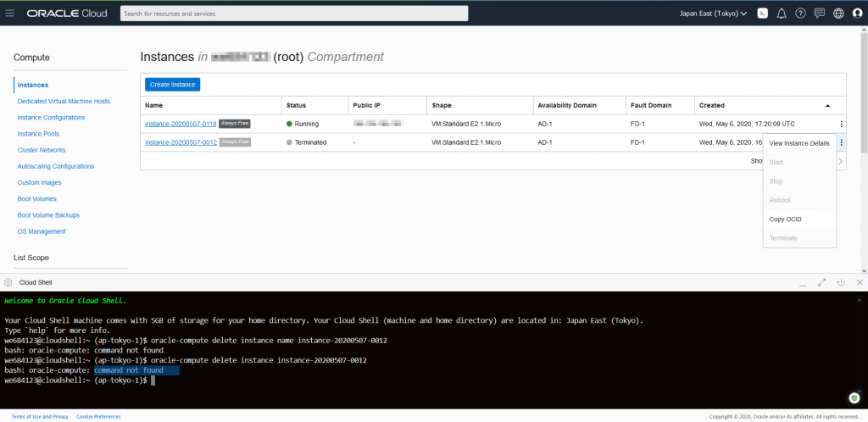Open the Japan East (Tokyo) region dropdown
The width and height of the screenshot is (868, 422).
(713, 14)
